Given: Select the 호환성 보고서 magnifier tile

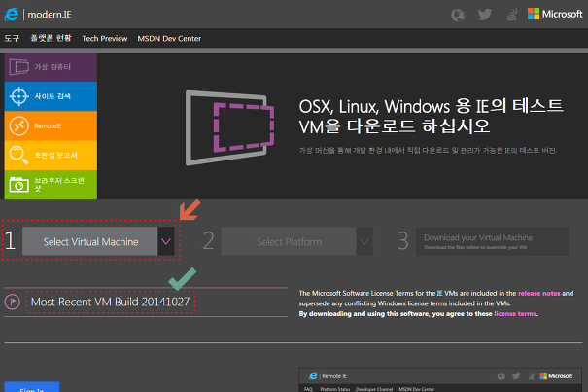Looking at the screenshot, I should [x=51, y=155].
